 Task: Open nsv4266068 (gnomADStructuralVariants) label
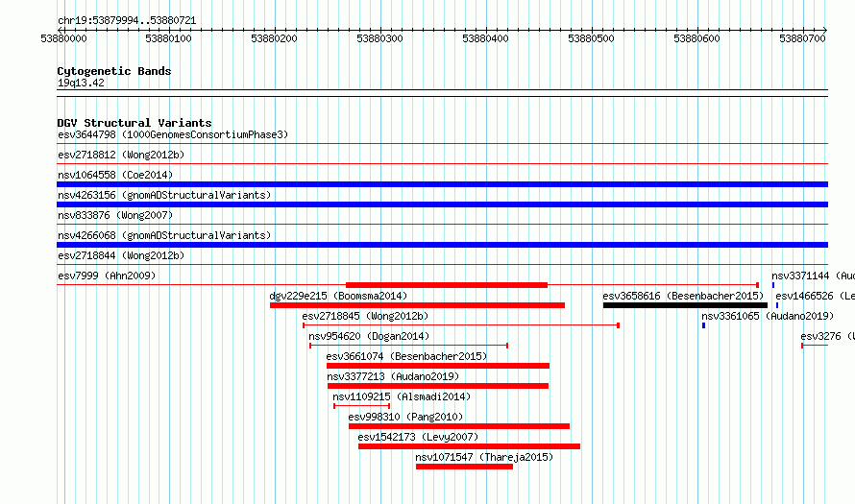pyautogui.click(x=164, y=235)
